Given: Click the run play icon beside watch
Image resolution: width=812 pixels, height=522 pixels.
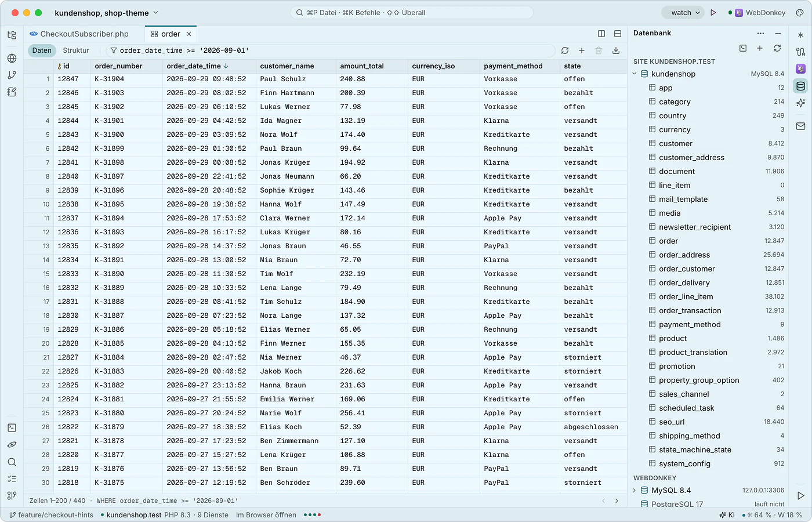Looking at the screenshot, I should [x=713, y=13].
